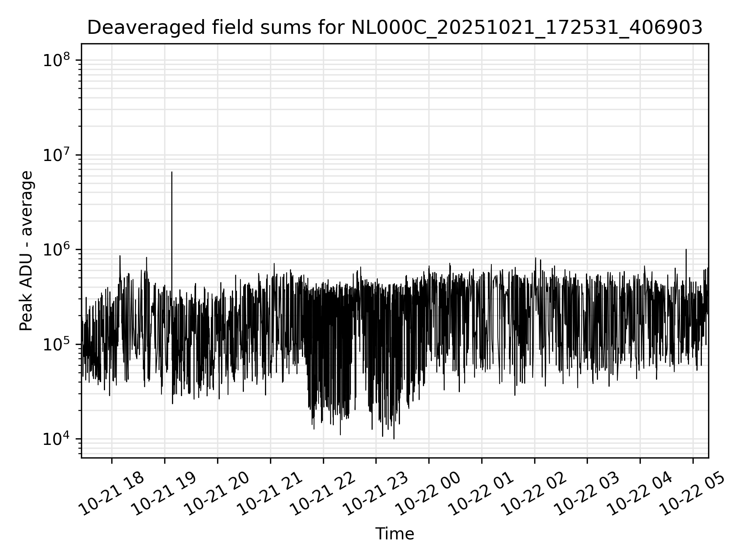Click the '10-21 21' x-axis tick label
This screenshot has width=747, height=560.
pyautogui.click(x=269, y=494)
